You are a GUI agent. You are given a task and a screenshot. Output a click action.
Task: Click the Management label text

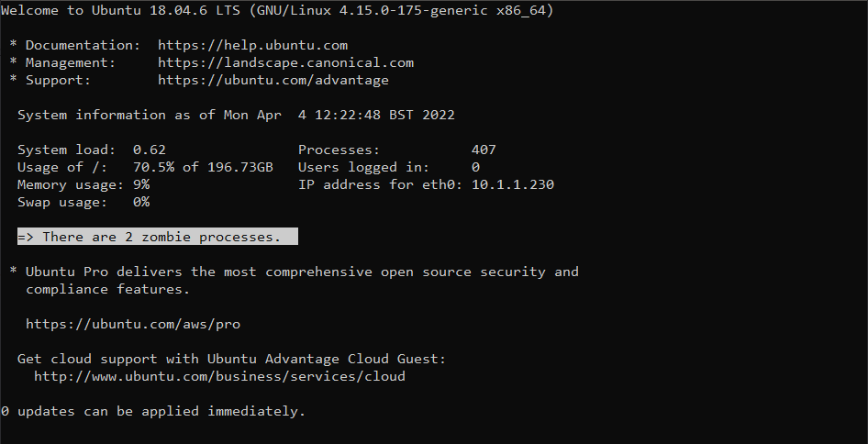[71, 62]
